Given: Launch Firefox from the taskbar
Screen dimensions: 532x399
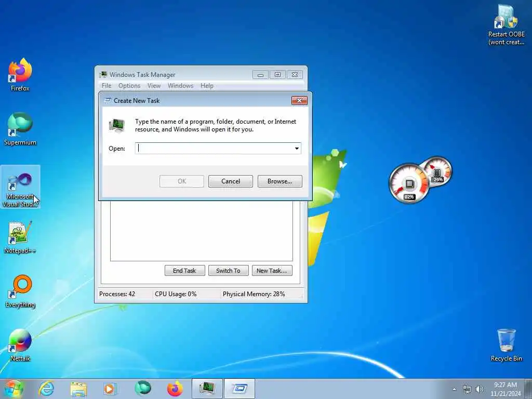Looking at the screenshot, I should [x=175, y=389].
